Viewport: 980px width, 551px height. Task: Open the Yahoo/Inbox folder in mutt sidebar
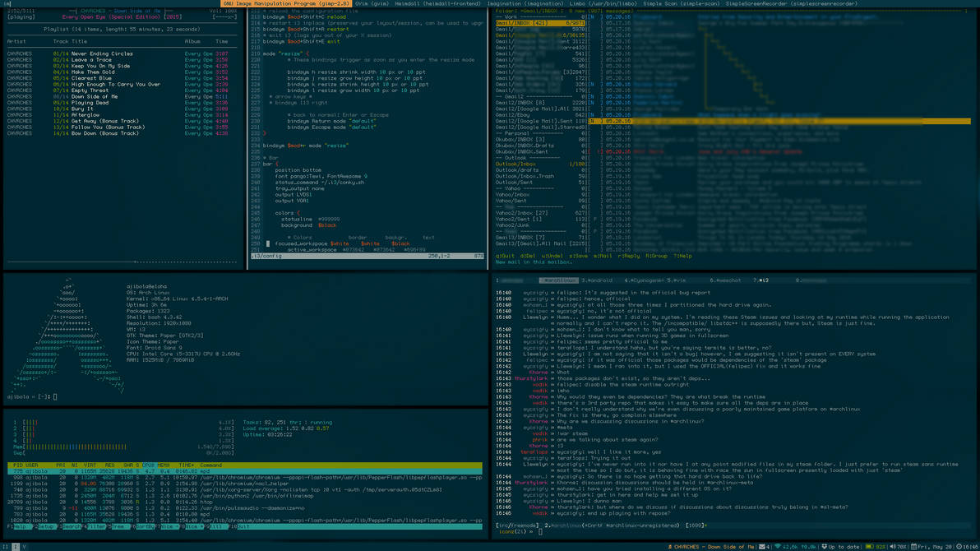541,195
